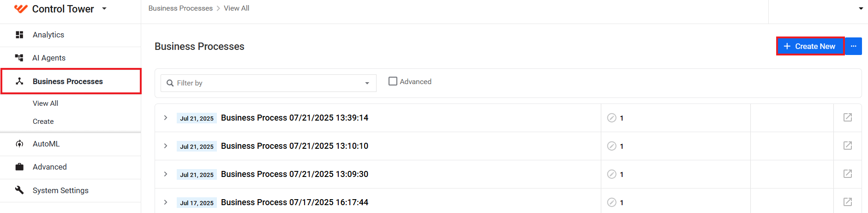Image resolution: width=868 pixels, height=213 pixels.
Task: Click the Advanced briefcase icon
Action: (19, 167)
